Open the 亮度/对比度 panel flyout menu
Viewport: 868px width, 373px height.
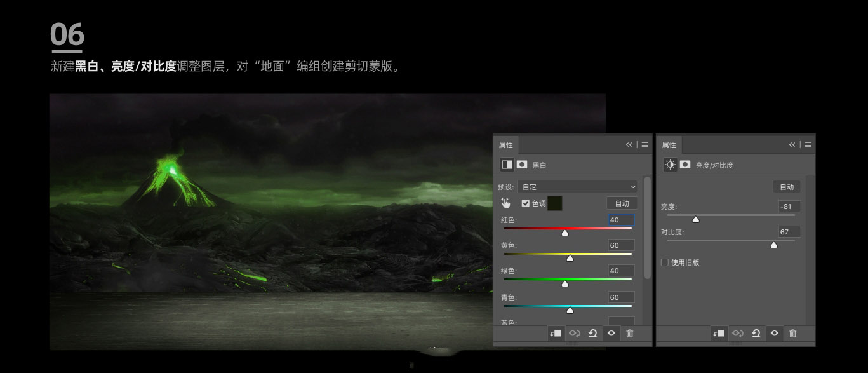pyautogui.click(x=808, y=145)
